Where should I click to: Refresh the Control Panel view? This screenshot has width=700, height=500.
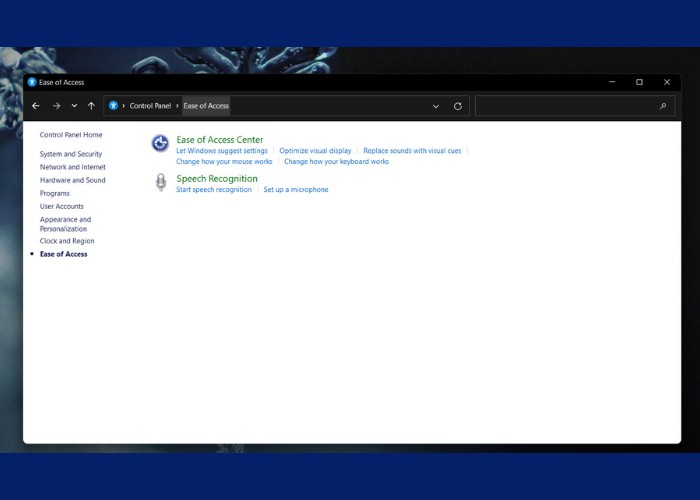[458, 106]
